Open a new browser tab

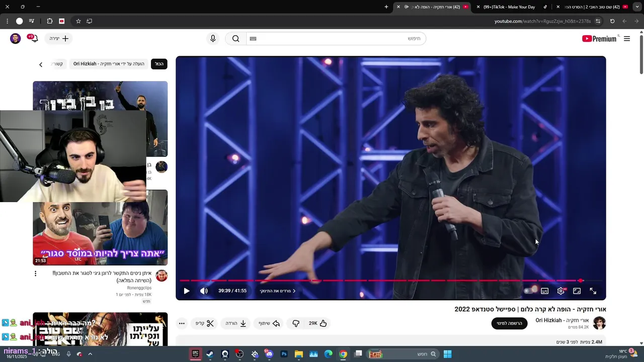click(x=386, y=7)
